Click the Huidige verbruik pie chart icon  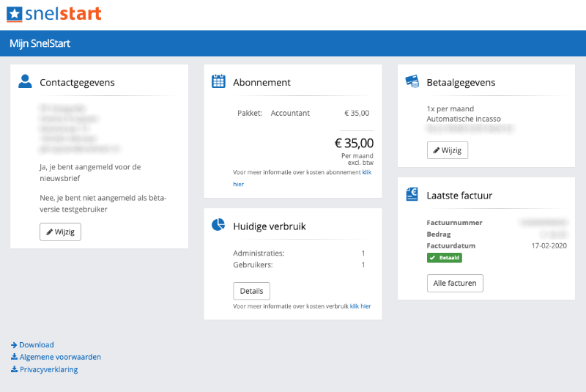pos(218,225)
